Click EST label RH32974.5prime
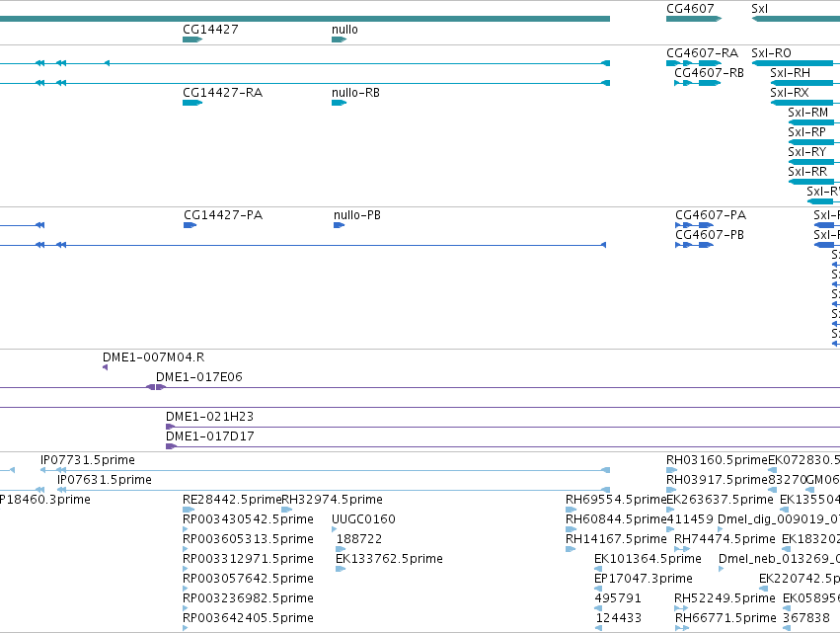840x633 pixels. tap(332, 500)
